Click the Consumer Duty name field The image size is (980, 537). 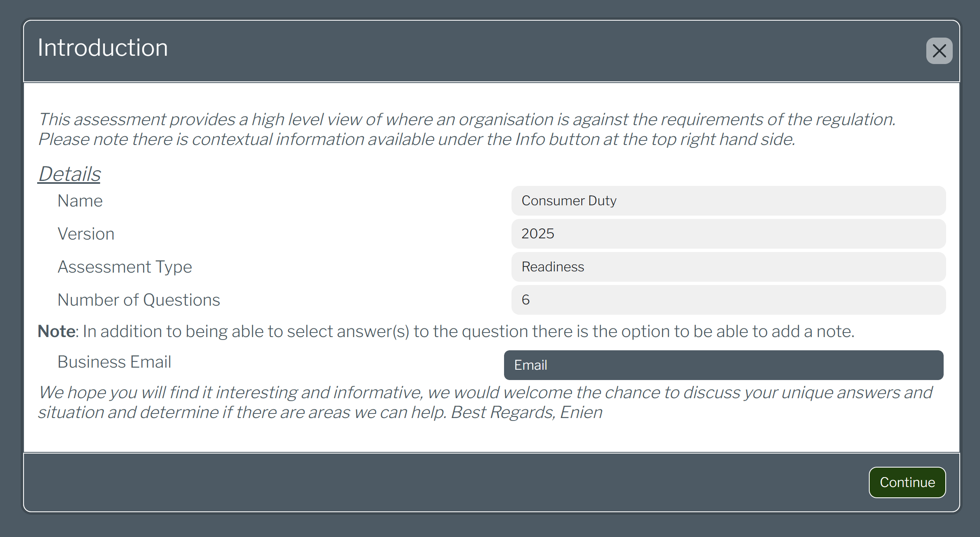[728, 201]
